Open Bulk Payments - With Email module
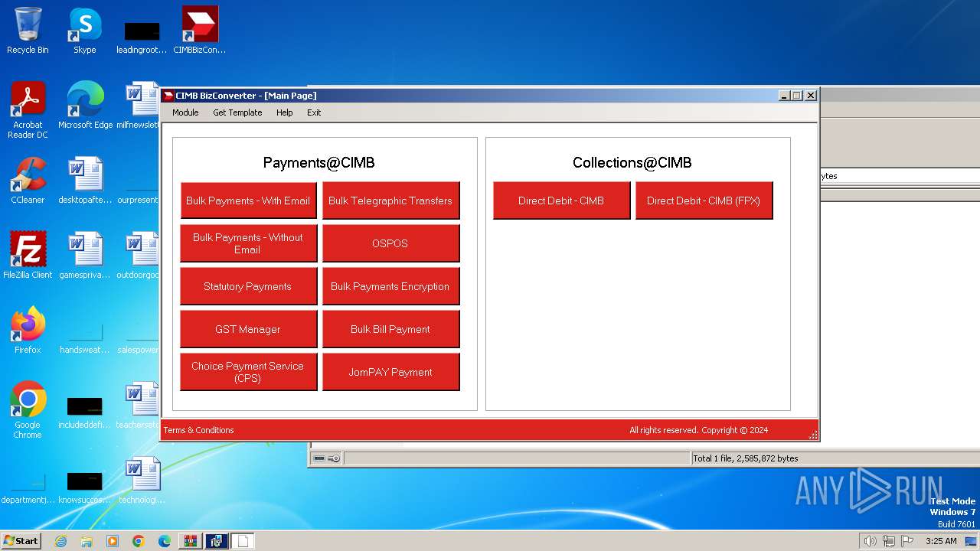 point(248,201)
